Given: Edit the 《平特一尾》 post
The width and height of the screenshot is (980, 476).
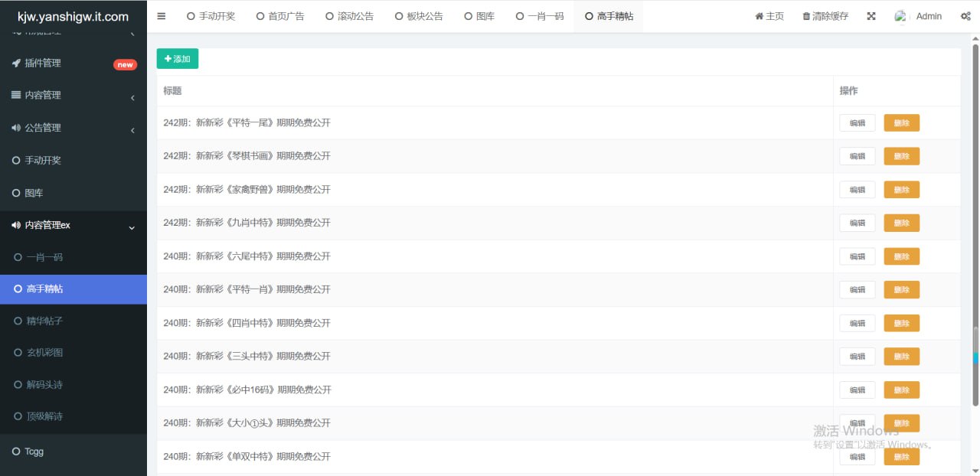Looking at the screenshot, I should pyautogui.click(x=857, y=123).
